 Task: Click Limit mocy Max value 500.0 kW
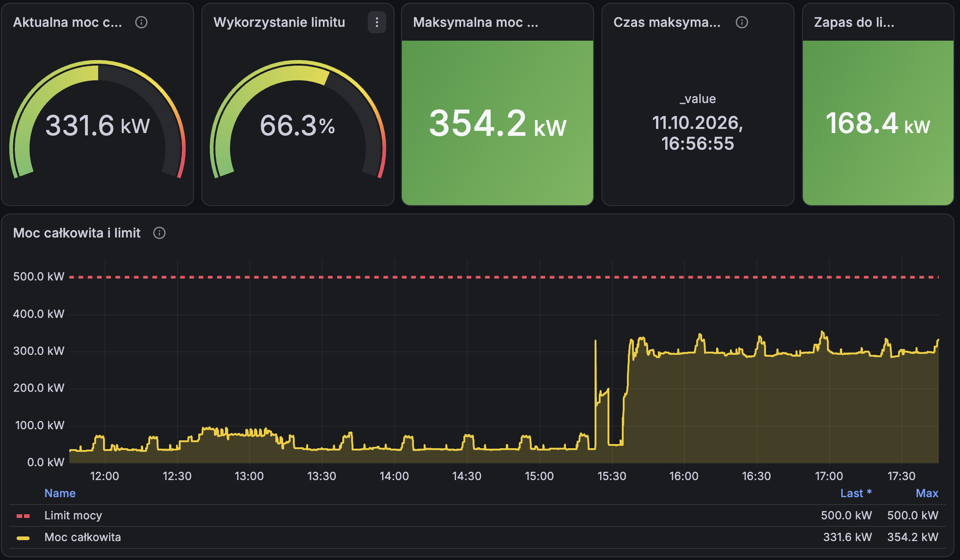(x=913, y=515)
